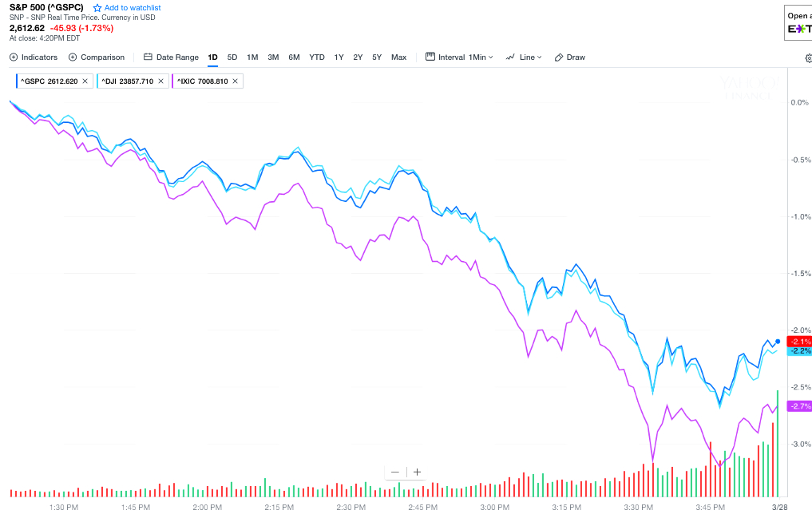Screen dimensions: 812x518
Task: Open the Indicators menu
Action: click(34, 57)
